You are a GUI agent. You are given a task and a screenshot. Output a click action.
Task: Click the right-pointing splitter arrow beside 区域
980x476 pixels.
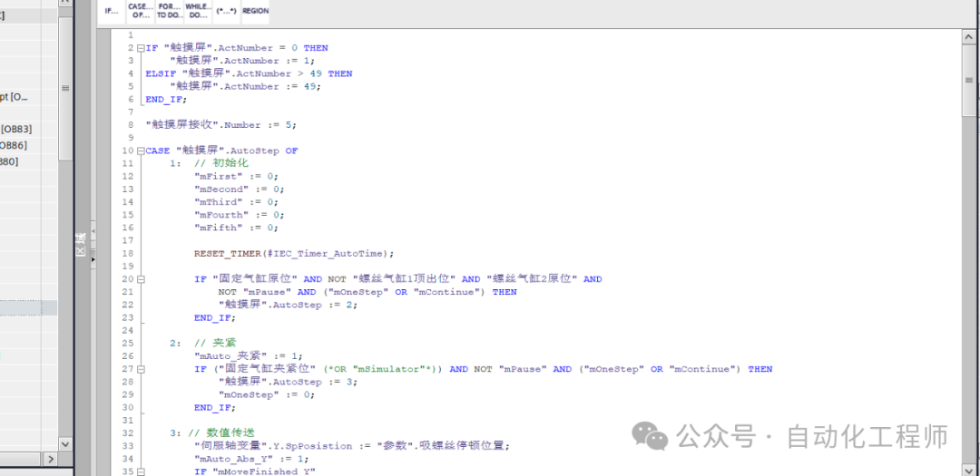point(93,258)
